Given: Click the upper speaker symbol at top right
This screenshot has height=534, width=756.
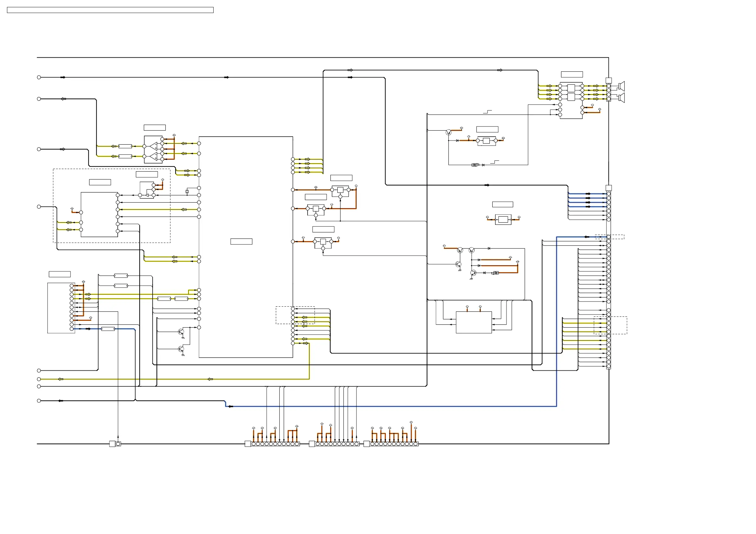Looking at the screenshot, I should pyautogui.click(x=621, y=86).
